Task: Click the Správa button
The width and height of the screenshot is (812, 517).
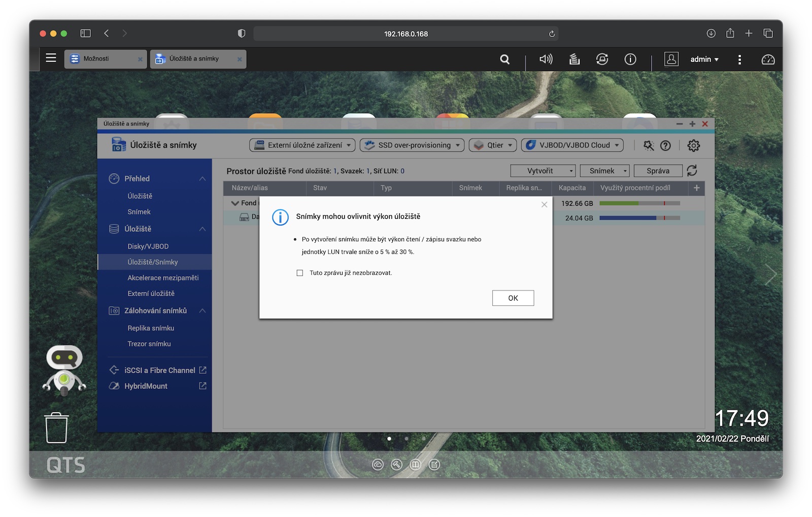Action: (x=658, y=171)
